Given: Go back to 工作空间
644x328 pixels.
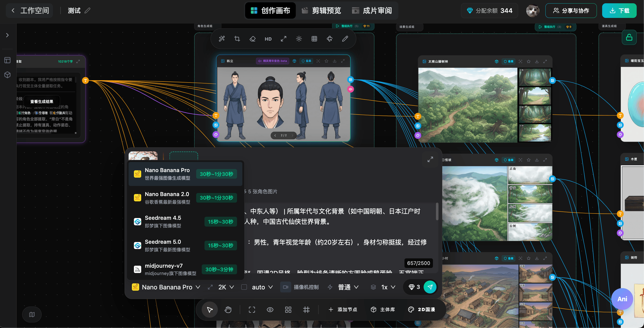Looking at the screenshot, I should 30,11.
